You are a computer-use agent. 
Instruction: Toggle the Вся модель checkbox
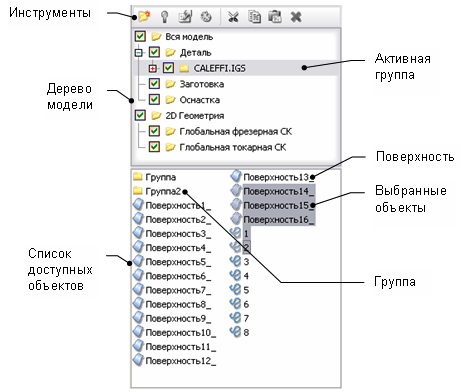pos(140,36)
